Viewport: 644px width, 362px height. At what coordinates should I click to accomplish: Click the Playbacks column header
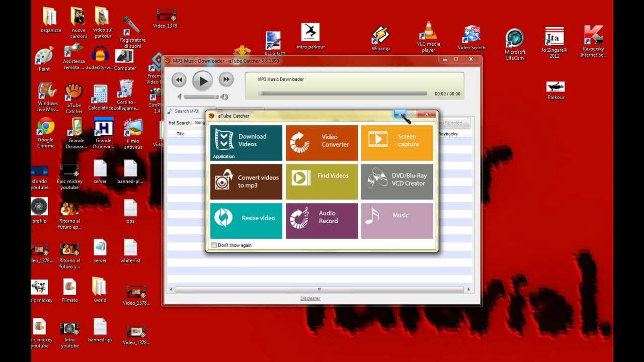pyautogui.click(x=448, y=134)
